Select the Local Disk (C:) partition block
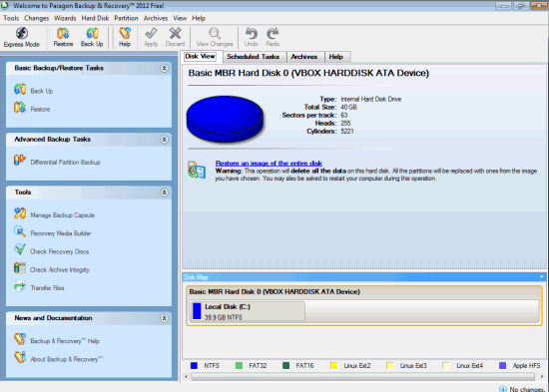Screen dimensions: 549x392 point(248,311)
